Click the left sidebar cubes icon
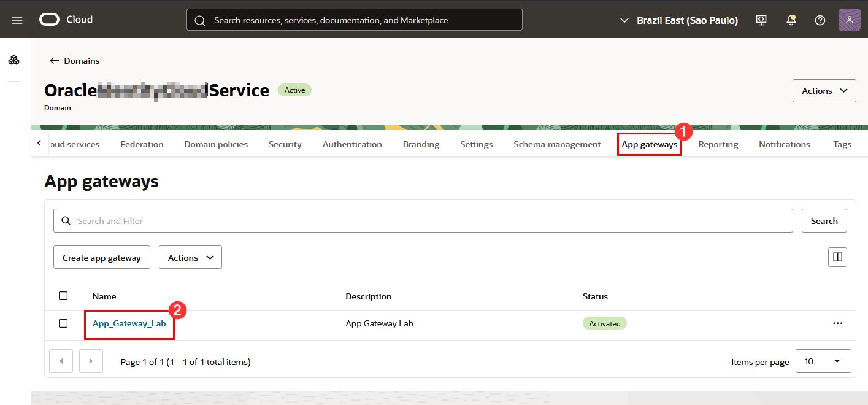This screenshot has height=405, width=868. [x=14, y=60]
